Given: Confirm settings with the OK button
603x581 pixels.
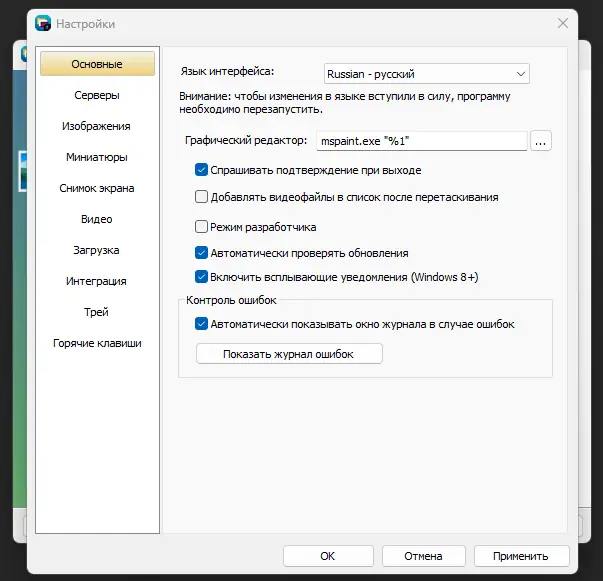Looking at the screenshot, I should point(328,556).
